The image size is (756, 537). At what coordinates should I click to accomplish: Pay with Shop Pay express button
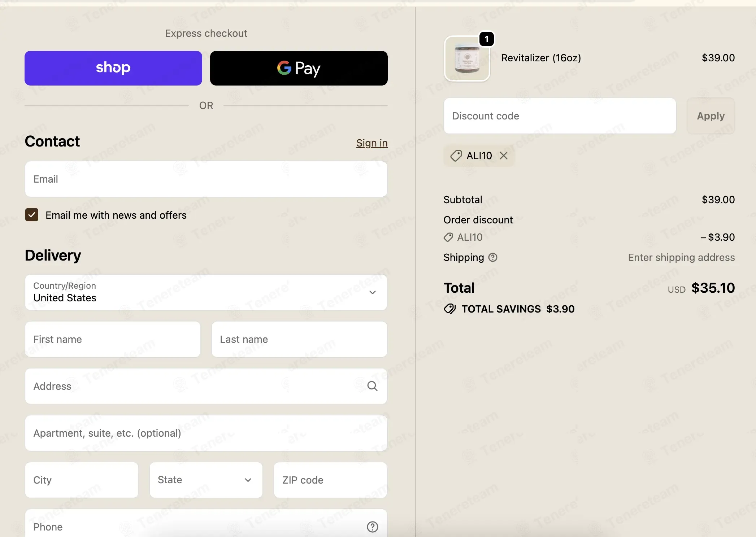coord(113,68)
